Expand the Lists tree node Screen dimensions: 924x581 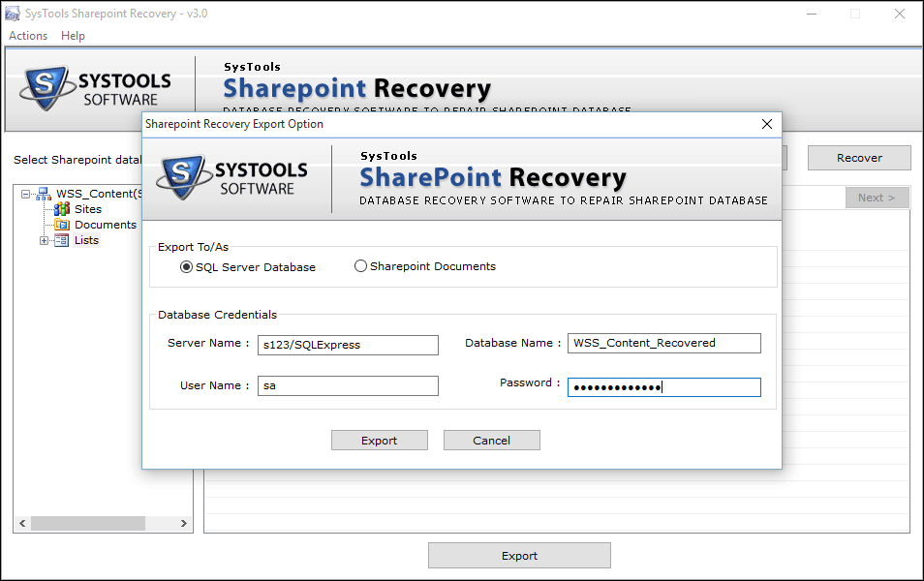pos(44,240)
